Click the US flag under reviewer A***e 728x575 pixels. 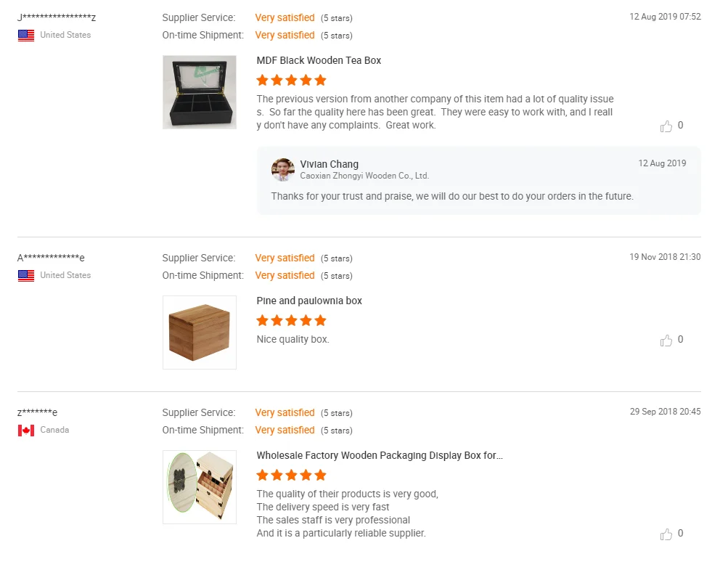pyautogui.click(x=26, y=276)
